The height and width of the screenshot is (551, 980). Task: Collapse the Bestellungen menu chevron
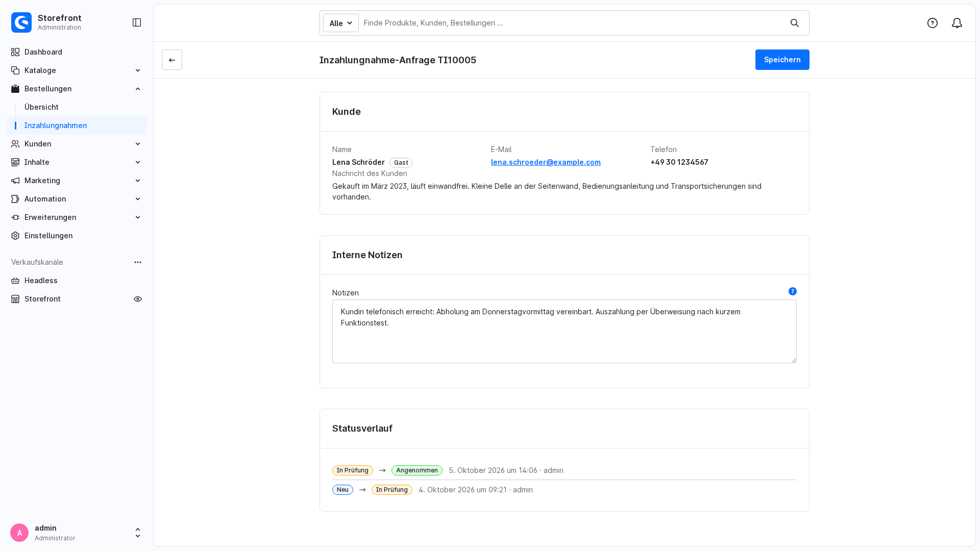coord(138,89)
